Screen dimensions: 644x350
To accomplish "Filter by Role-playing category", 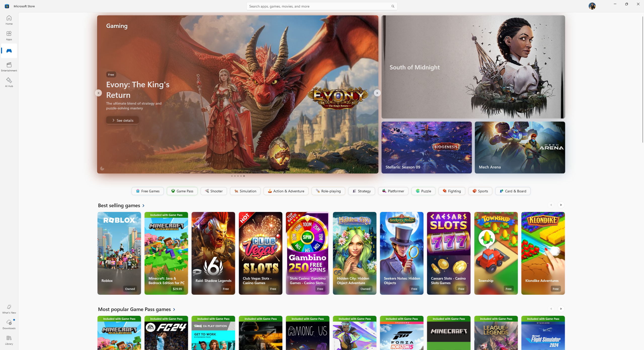I will click(328, 191).
